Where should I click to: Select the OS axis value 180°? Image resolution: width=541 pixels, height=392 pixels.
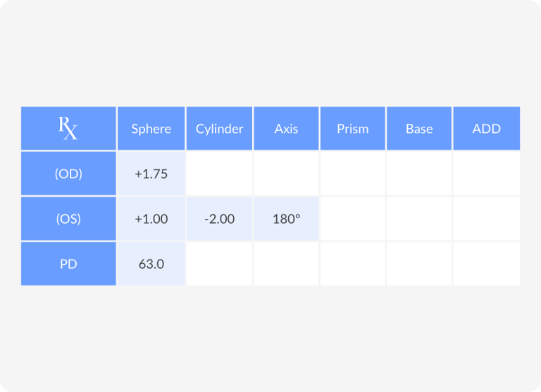(286, 219)
